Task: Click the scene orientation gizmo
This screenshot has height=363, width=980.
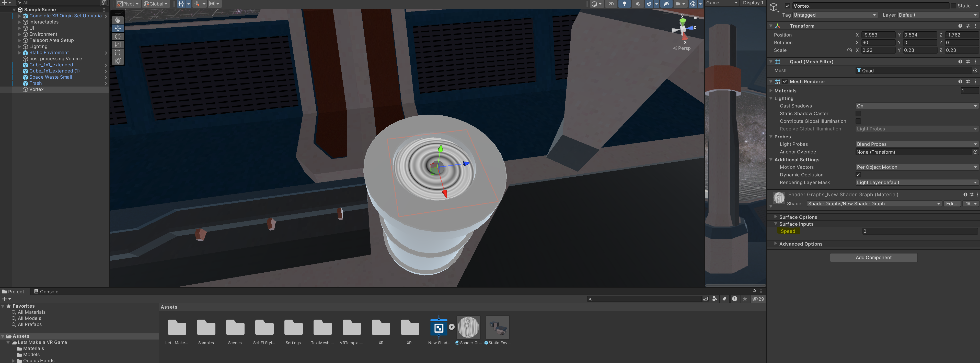Action: (x=683, y=29)
